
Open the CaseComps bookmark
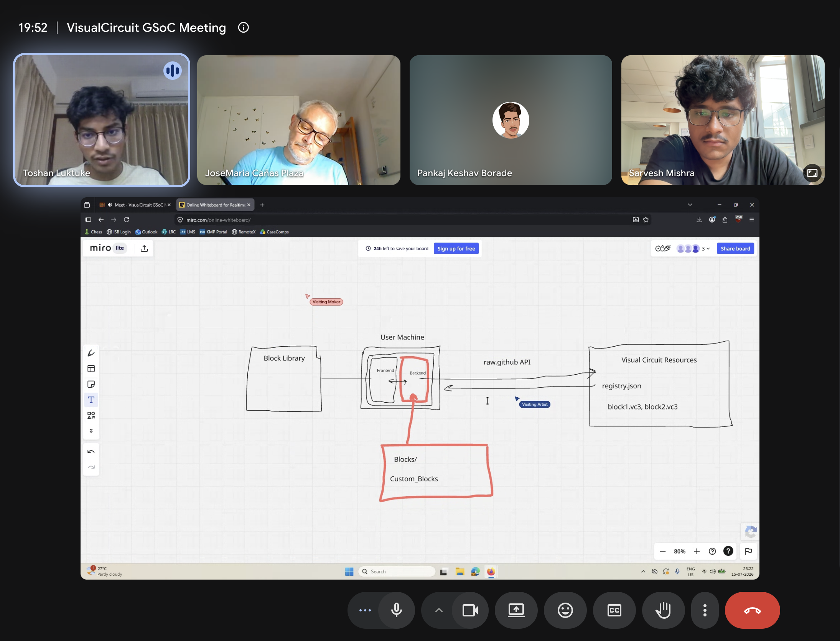(274, 232)
